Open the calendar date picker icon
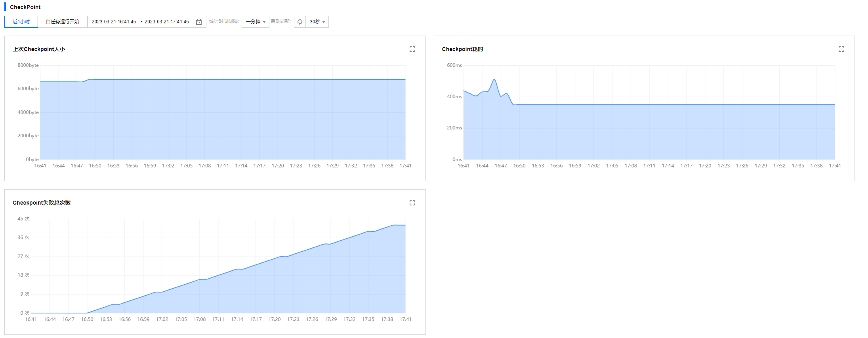This screenshot has width=868, height=338. pos(199,22)
